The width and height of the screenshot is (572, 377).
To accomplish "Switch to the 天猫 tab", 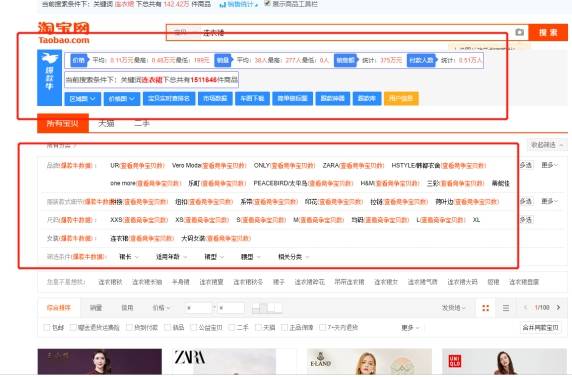I will click(106, 124).
